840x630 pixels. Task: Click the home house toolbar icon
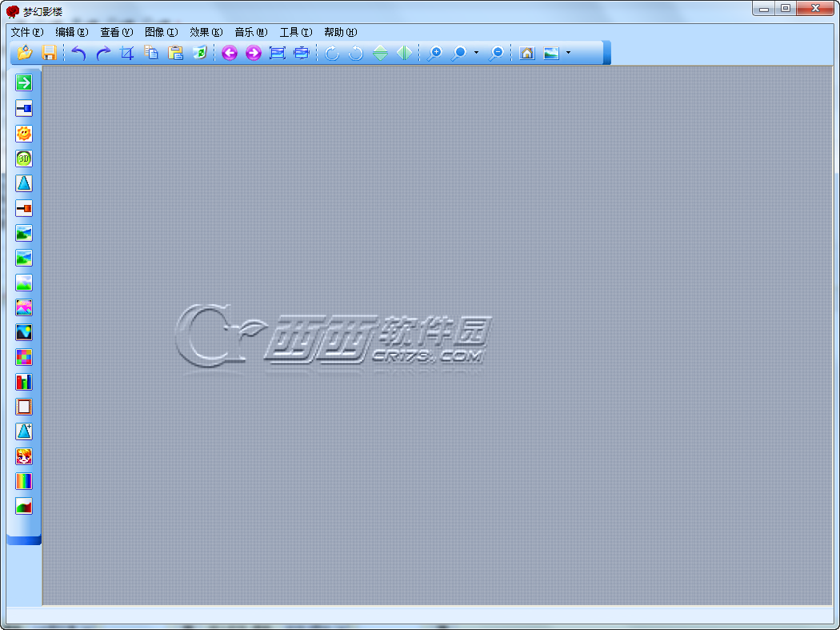click(x=527, y=53)
